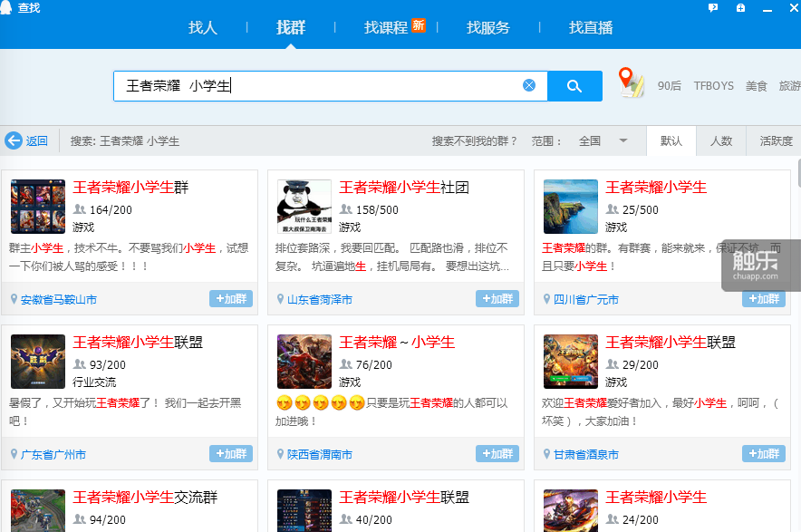Open the 王者荣耀小学生社团 title
Viewport: 801px width, 532px height.
pyautogui.click(x=404, y=187)
